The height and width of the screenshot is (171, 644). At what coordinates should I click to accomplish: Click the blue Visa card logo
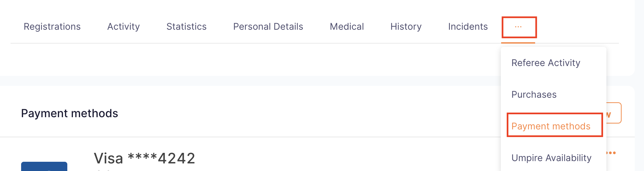pyautogui.click(x=44, y=166)
